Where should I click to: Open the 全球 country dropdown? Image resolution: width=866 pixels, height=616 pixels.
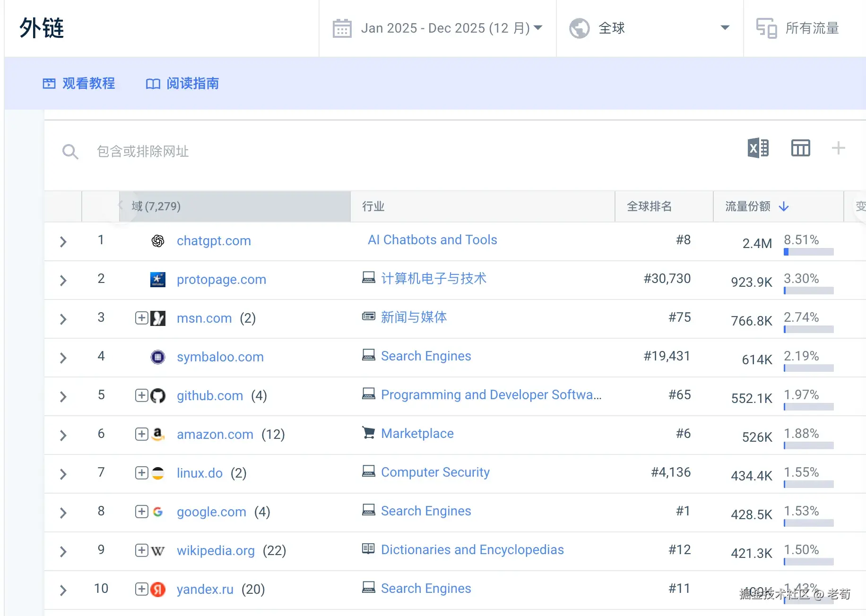(x=650, y=28)
